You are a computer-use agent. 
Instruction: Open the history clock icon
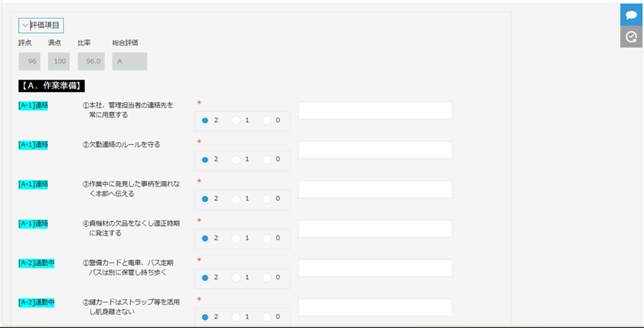tap(632, 37)
